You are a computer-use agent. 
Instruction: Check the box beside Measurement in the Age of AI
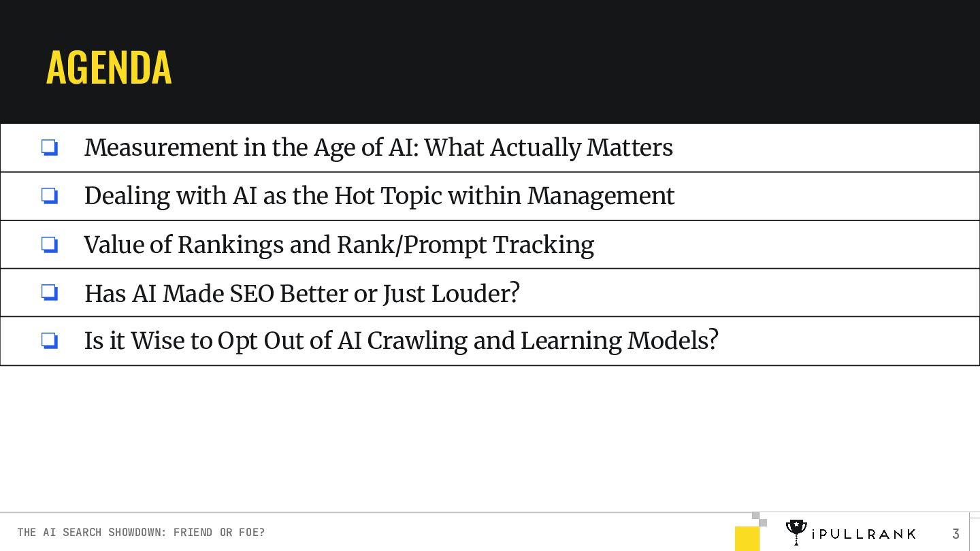pos(50,148)
